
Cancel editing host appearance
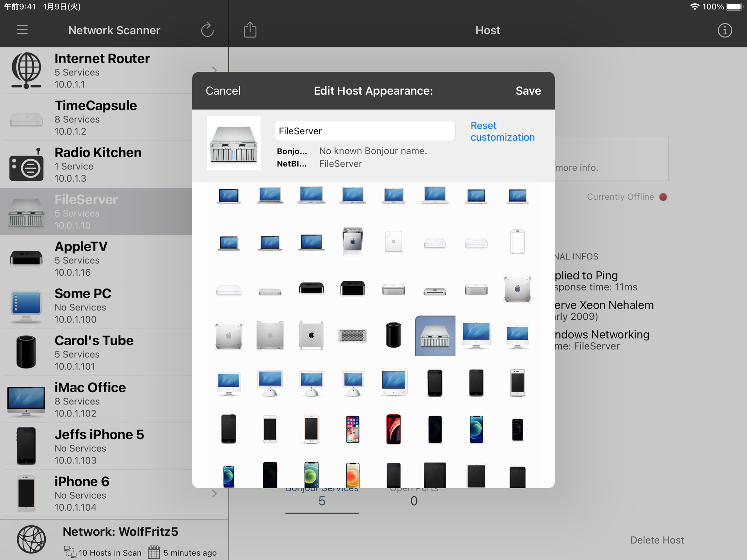[x=223, y=91]
